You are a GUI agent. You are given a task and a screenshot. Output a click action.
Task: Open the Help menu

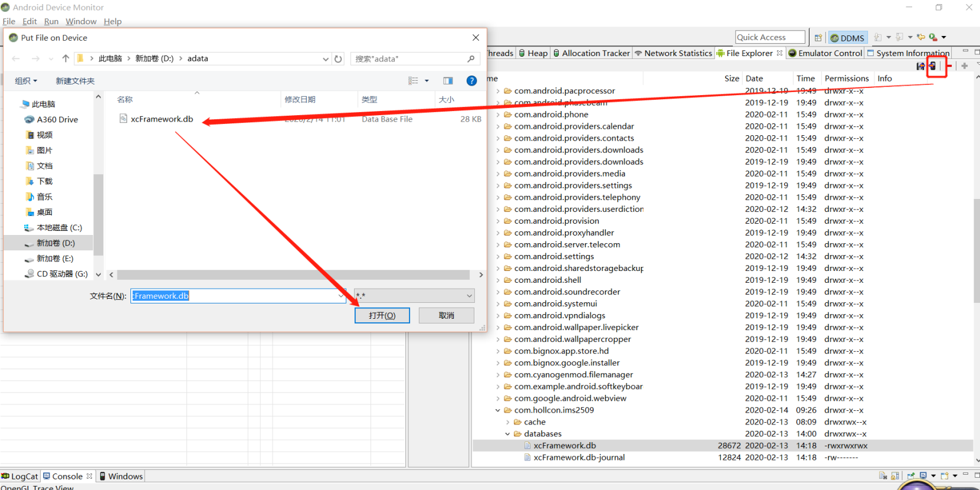(113, 21)
